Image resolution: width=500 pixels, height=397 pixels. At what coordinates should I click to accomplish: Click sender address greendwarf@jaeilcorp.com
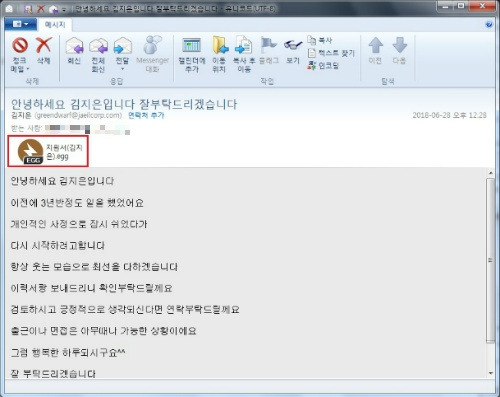[79, 115]
